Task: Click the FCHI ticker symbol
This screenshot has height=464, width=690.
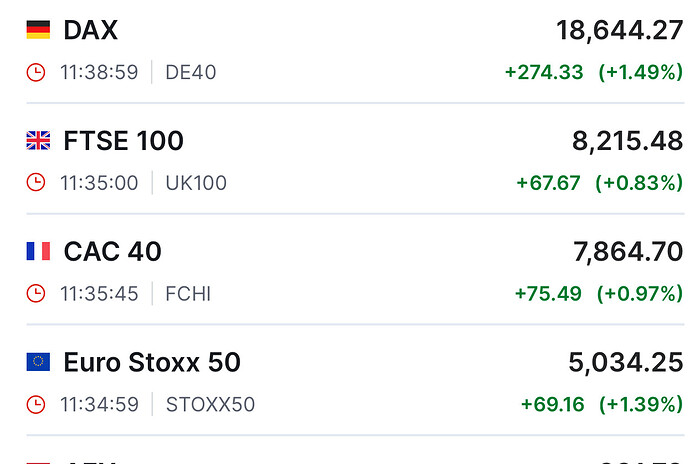Action: click(x=188, y=294)
